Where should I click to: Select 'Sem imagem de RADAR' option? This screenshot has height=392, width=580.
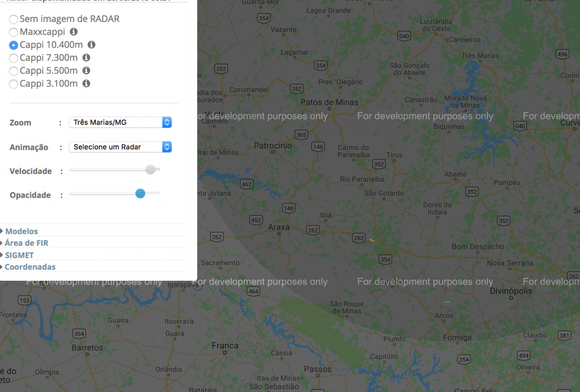tap(13, 19)
